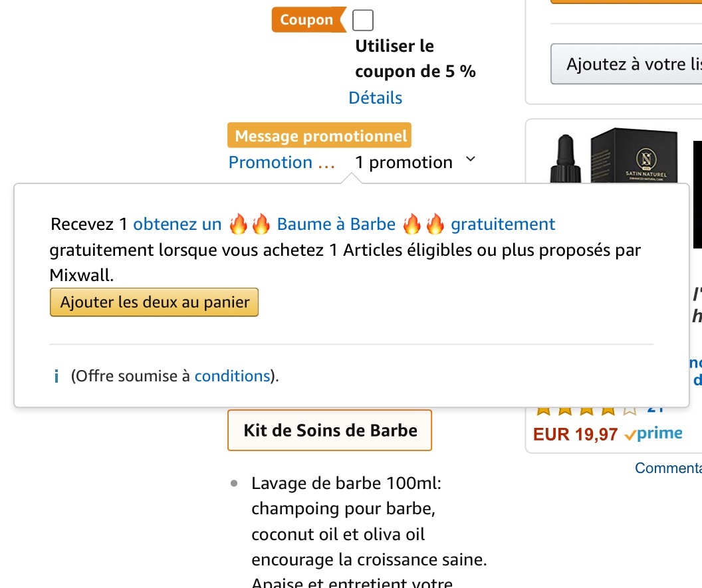Click the Satin Naturel product box image
Screen dimensions: 702x588
click(638, 159)
